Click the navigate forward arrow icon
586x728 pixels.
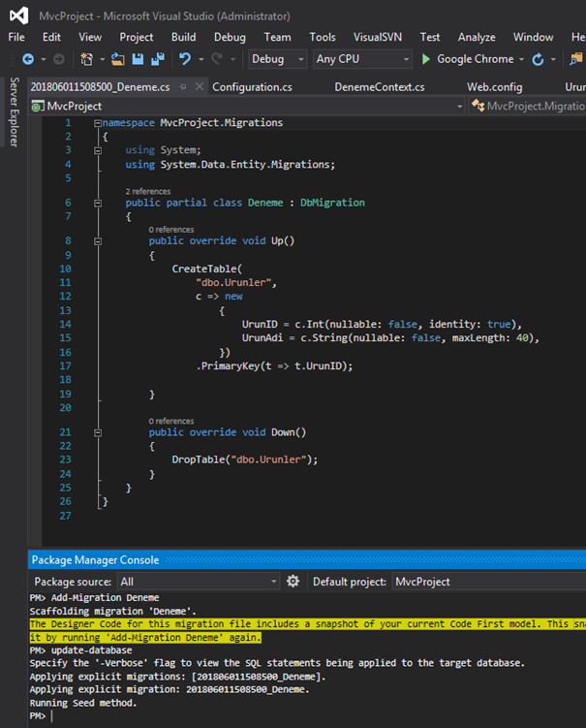[x=58, y=59]
